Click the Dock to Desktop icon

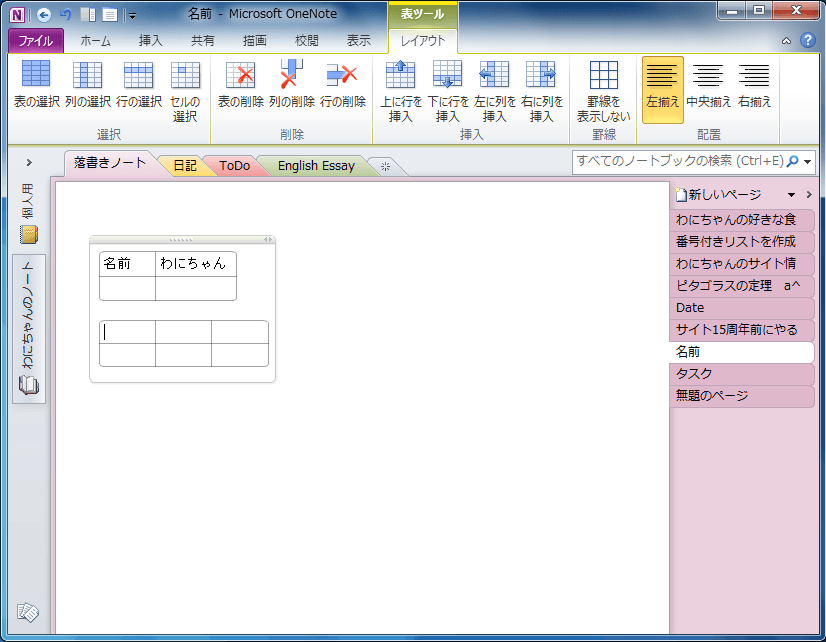tap(88, 15)
